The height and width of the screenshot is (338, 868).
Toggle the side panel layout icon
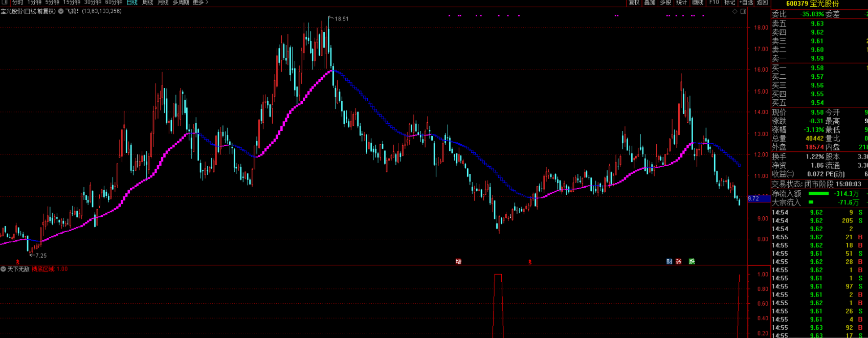[x=743, y=11]
